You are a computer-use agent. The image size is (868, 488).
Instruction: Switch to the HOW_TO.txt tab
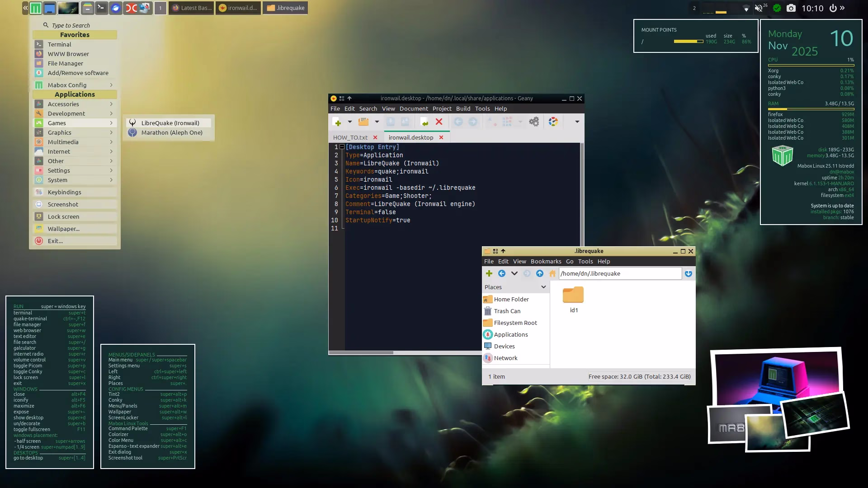click(x=350, y=137)
